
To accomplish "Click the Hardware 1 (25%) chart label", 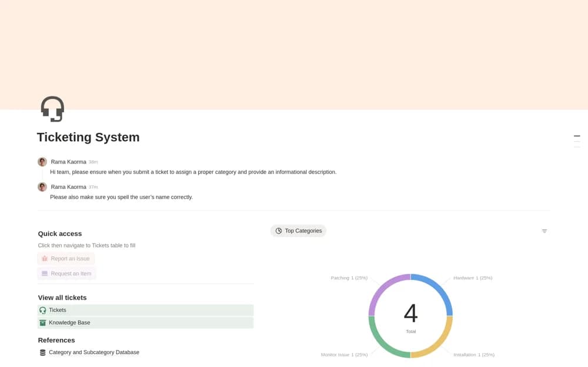I will click(x=473, y=278).
